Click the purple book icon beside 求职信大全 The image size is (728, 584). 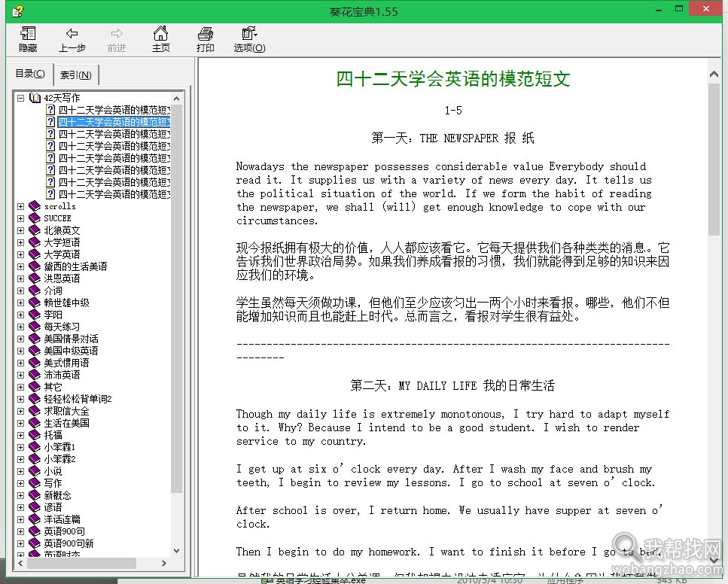tap(35, 411)
